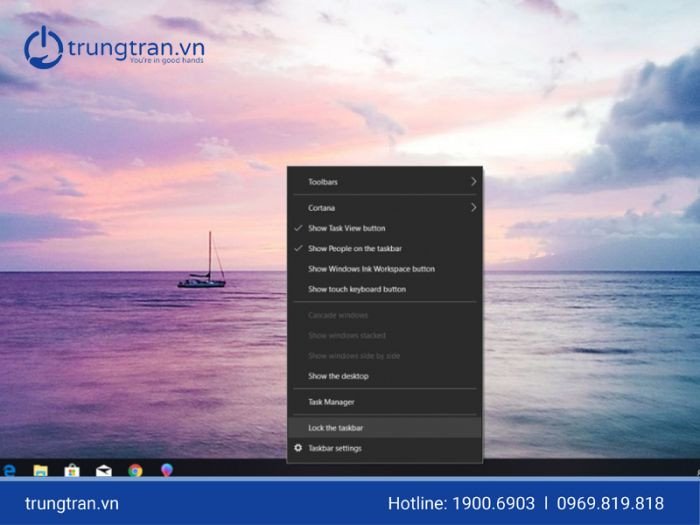This screenshot has width=700, height=525.
Task: Select Show windows stacked entry
Action: pyautogui.click(x=385, y=335)
